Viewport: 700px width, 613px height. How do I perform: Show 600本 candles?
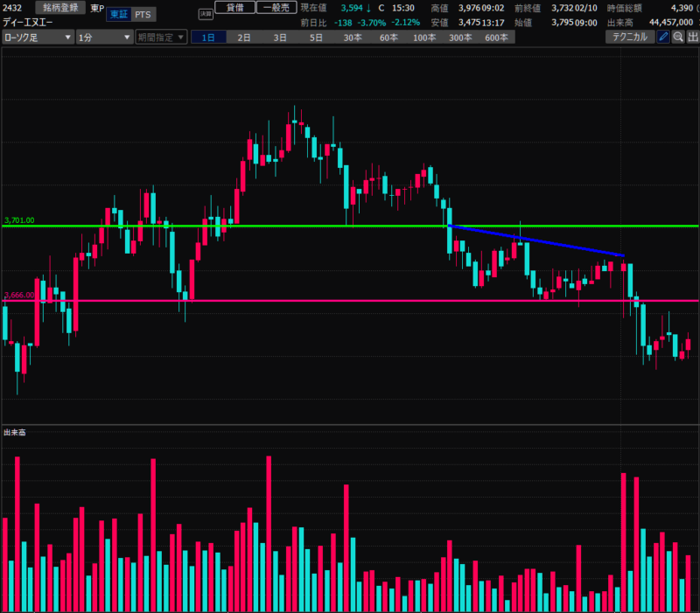pos(496,38)
